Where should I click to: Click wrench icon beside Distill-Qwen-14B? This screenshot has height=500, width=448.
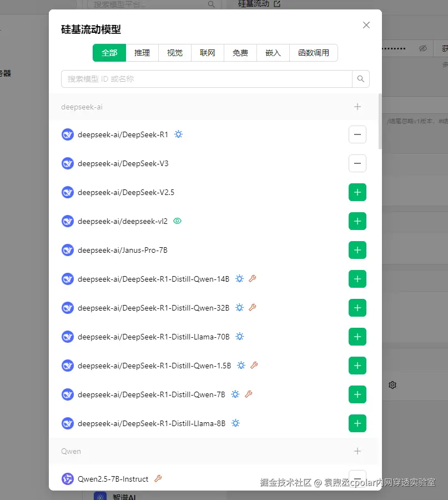tap(253, 279)
